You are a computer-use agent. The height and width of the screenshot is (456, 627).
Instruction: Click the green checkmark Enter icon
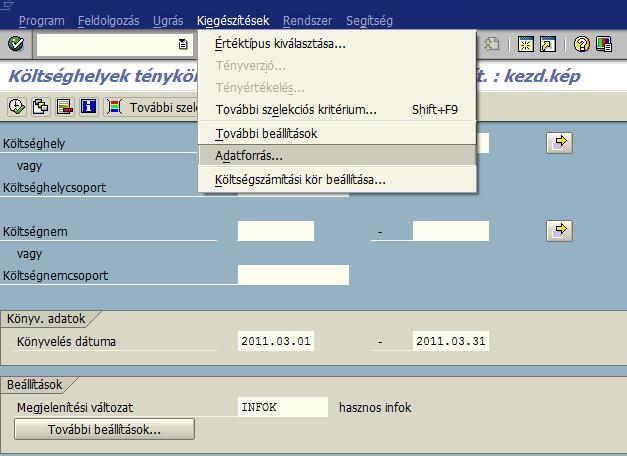click(x=16, y=44)
